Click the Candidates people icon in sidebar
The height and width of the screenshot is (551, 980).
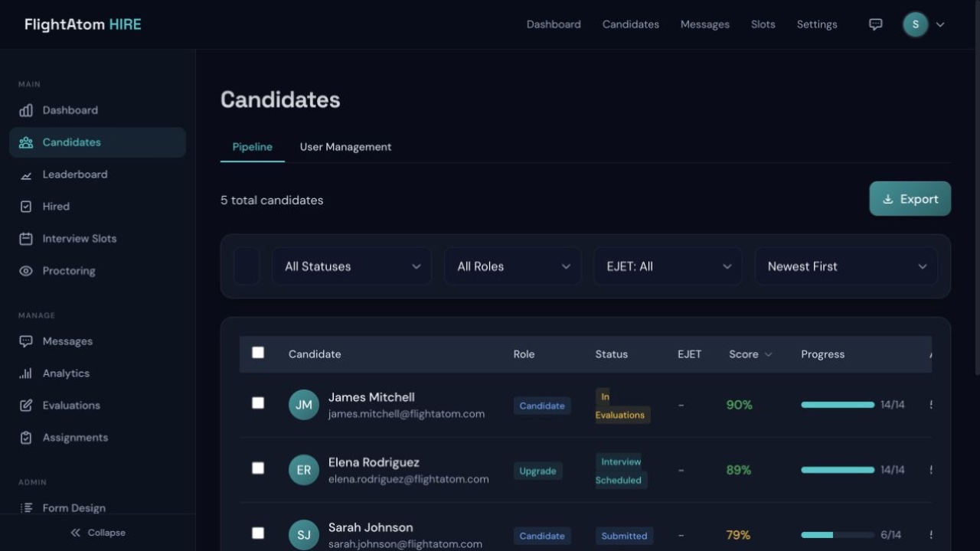26,142
